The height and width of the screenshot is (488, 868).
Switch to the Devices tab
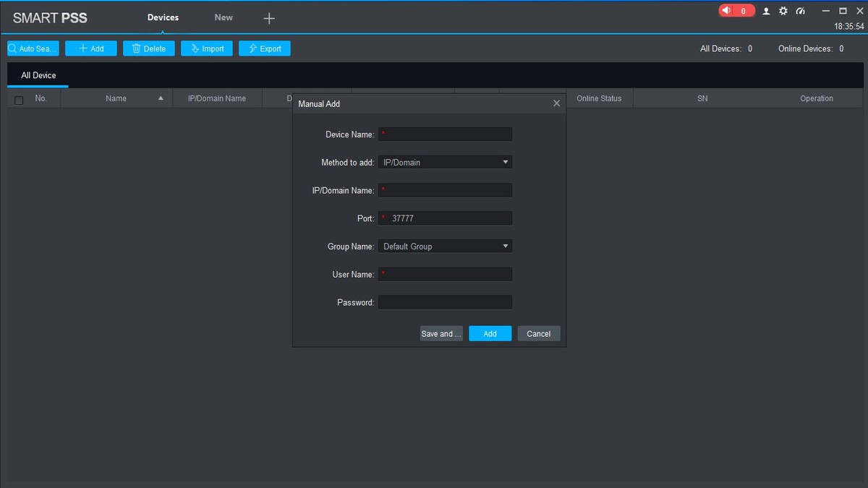click(x=163, y=17)
